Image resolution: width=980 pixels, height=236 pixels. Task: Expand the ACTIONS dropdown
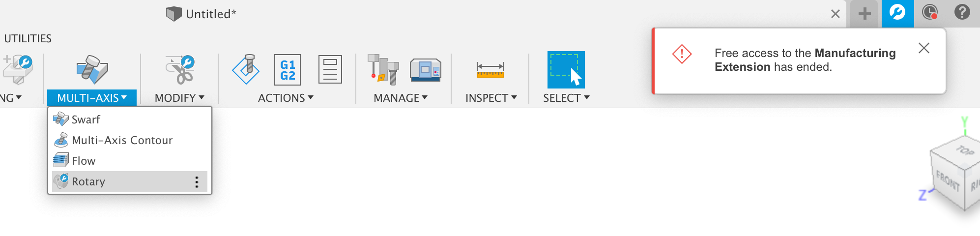coord(286,98)
